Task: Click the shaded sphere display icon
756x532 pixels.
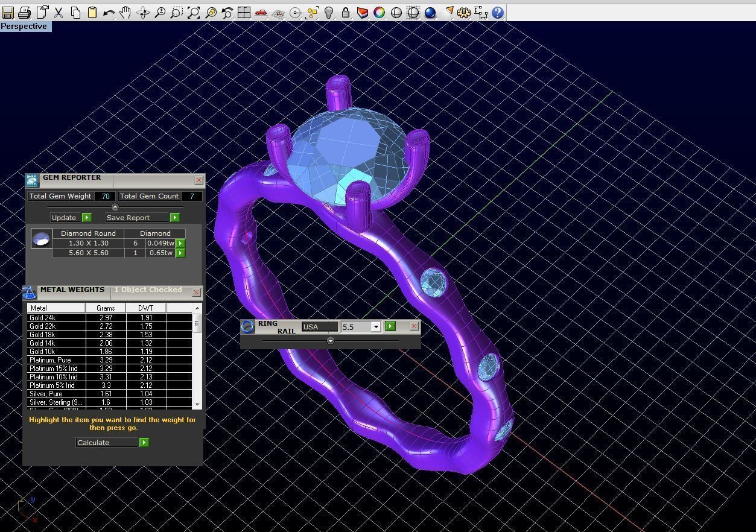Action: point(396,12)
